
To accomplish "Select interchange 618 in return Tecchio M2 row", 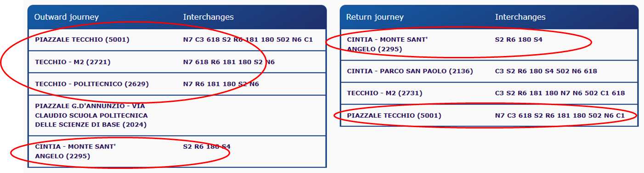I will pyautogui.click(x=619, y=93).
